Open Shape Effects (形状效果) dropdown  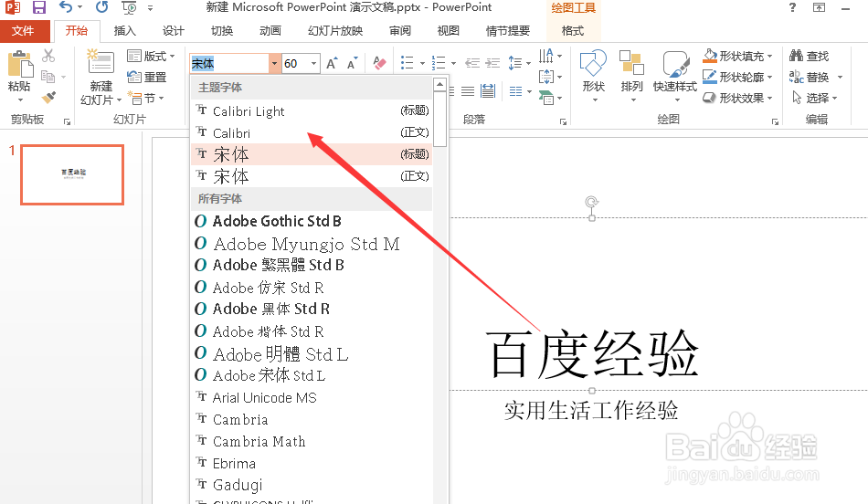point(737,98)
